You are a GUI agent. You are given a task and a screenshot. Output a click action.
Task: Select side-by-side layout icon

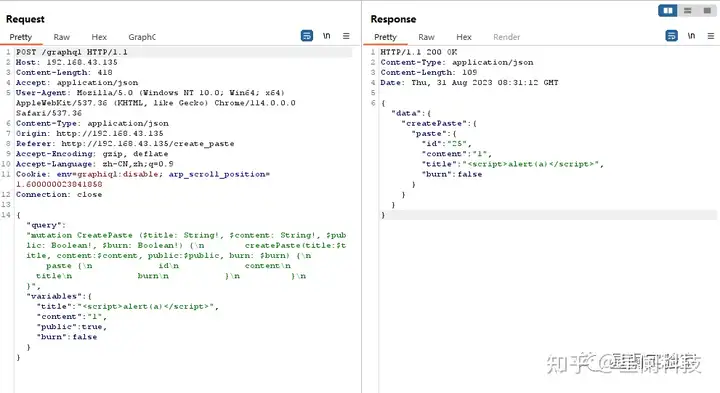tap(668, 10)
